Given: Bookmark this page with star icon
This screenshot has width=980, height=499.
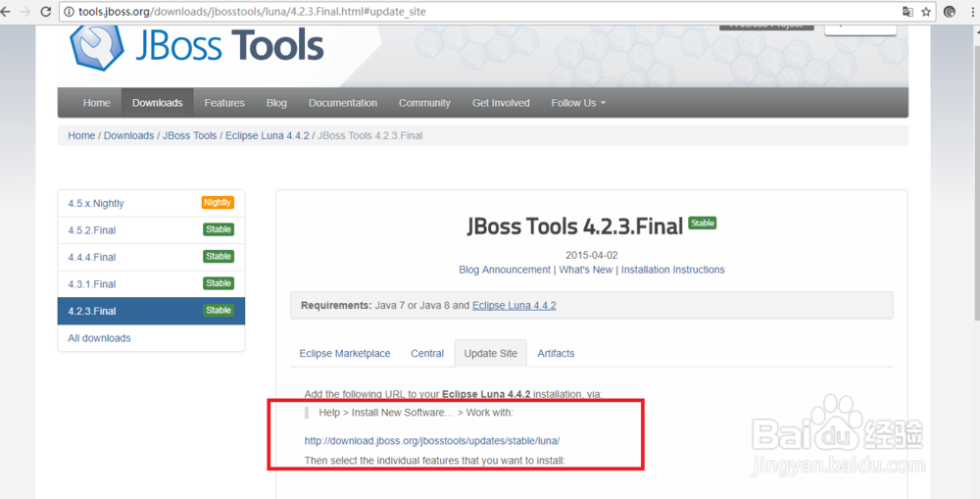Looking at the screenshot, I should pos(926,11).
